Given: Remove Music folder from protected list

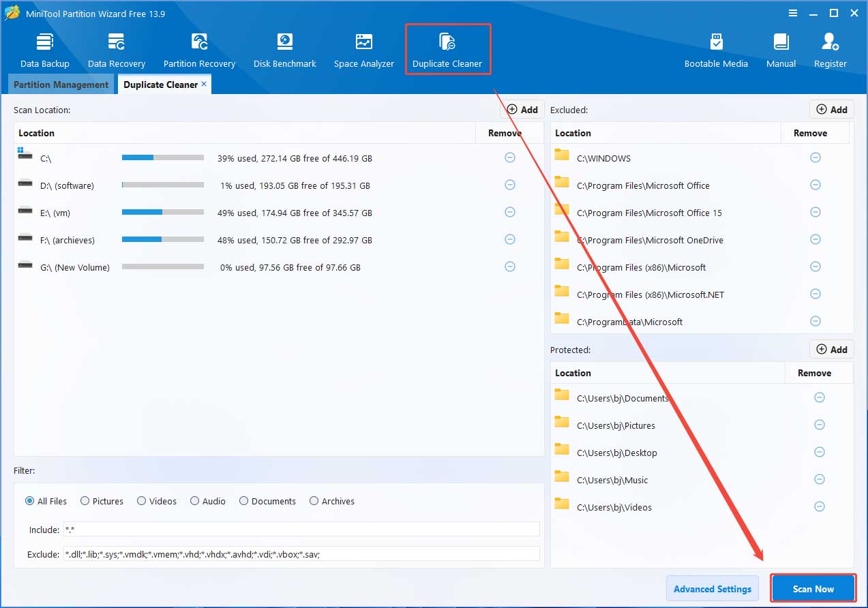Looking at the screenshot, I should click(x=820, y=479).
